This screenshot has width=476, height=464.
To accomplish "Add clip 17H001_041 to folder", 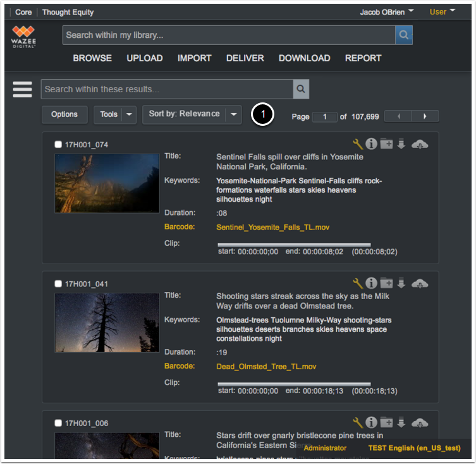I will pyautogui.click(x=386, y=283).
